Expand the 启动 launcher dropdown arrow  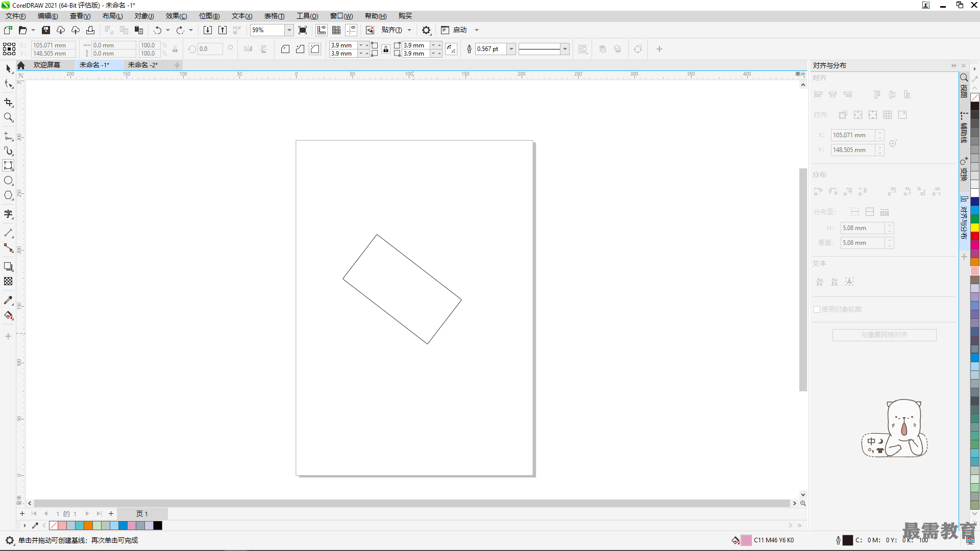tap(477, 30)
